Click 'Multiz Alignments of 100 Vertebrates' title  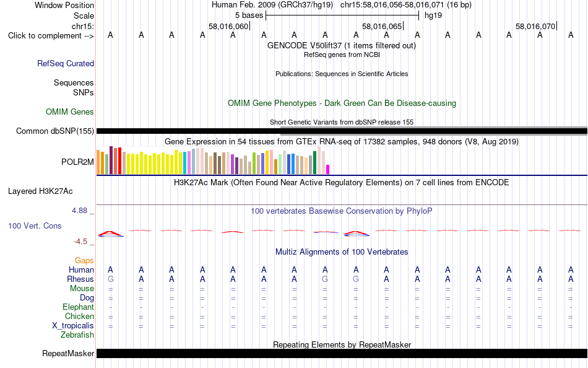point(342,252)
